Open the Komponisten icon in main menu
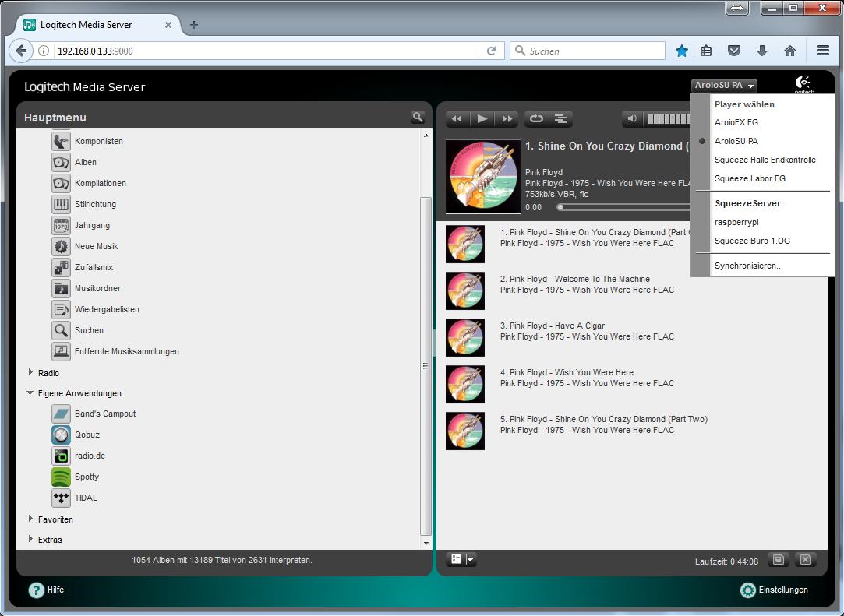 61,141
